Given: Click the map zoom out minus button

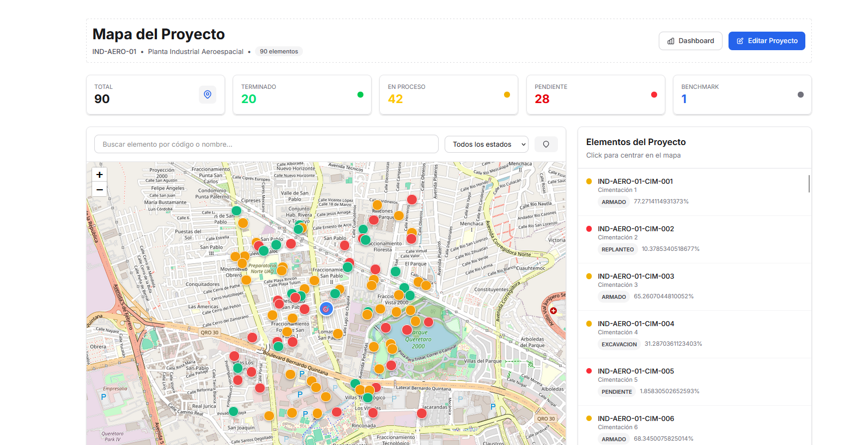Looking at the screenshot, I should pyautogui.click(x=99, y=190).
